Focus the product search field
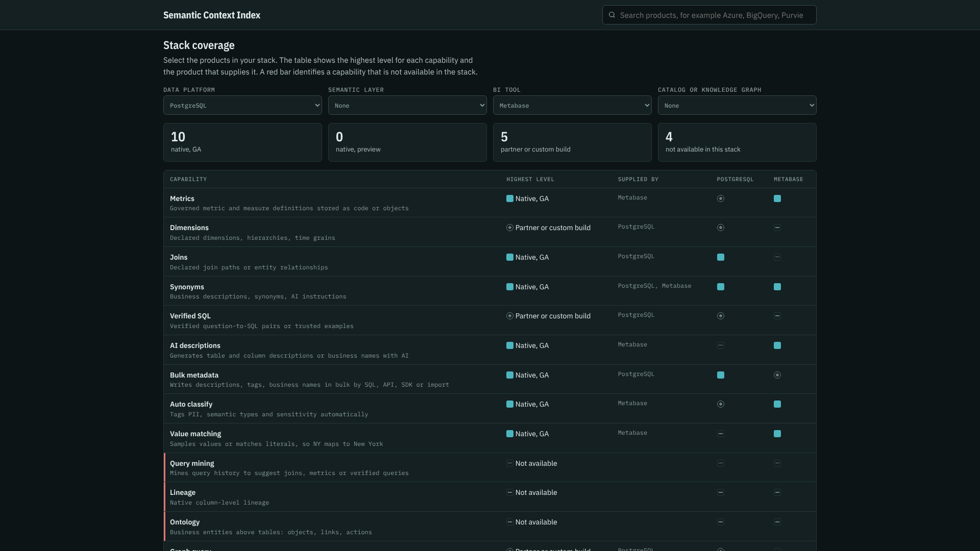980x551 pixels. point(709,15)
